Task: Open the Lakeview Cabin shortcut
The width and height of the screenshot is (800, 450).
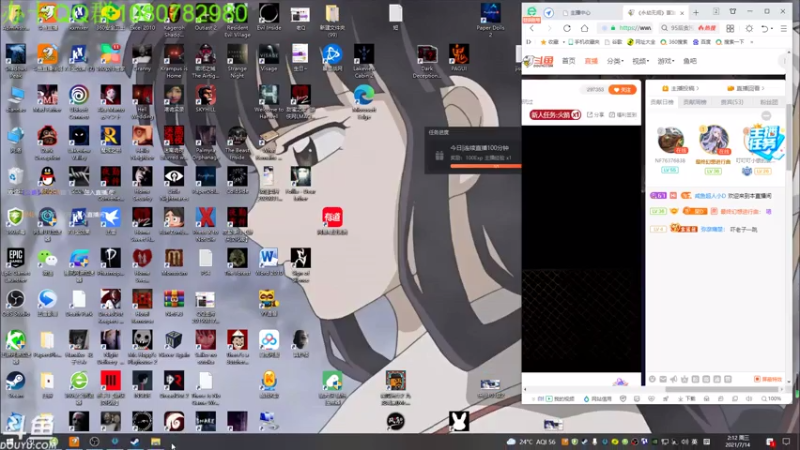Action: (x=364, y=61)
